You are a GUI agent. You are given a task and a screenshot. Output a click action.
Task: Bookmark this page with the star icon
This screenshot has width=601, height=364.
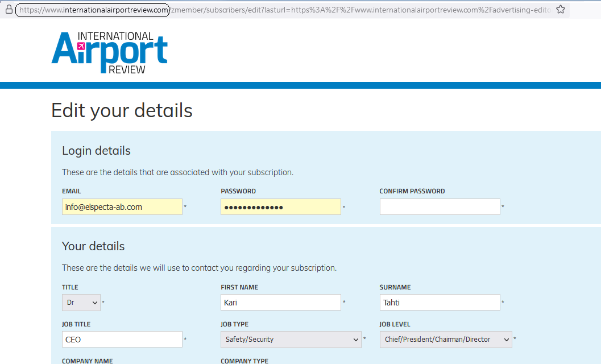point(561,10)
